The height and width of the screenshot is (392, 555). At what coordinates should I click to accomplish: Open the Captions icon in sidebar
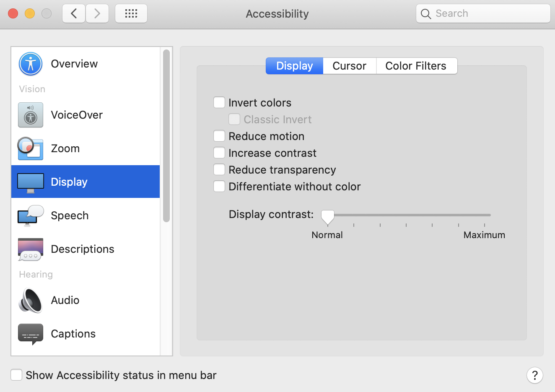[x=31, y=334]
